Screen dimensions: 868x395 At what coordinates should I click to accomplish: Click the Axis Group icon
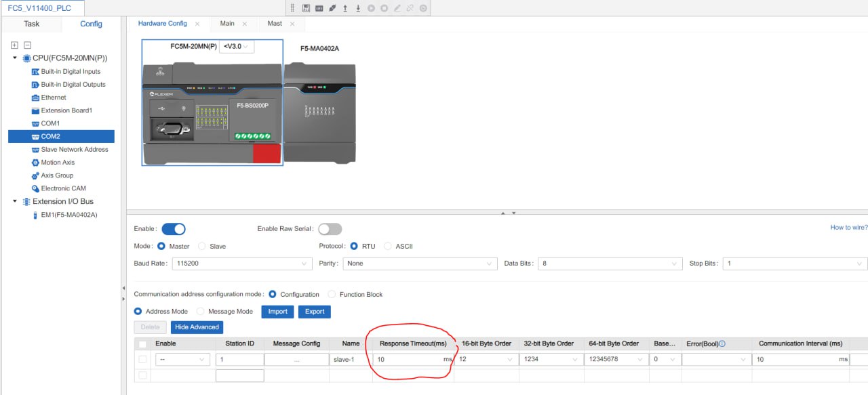(35, 175)
